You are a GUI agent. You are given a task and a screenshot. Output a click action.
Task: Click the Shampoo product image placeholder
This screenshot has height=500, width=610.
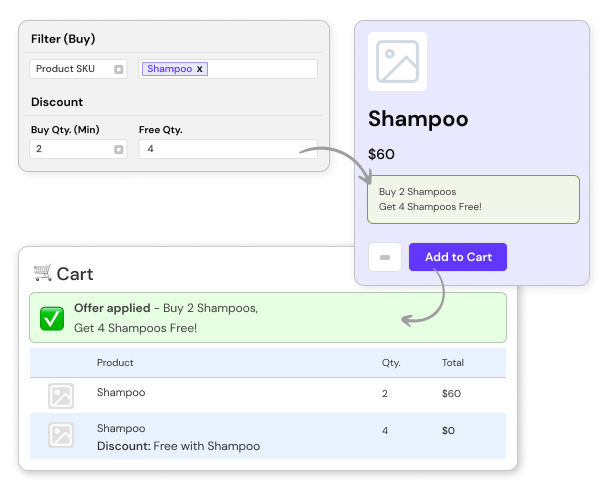(397, 62)
